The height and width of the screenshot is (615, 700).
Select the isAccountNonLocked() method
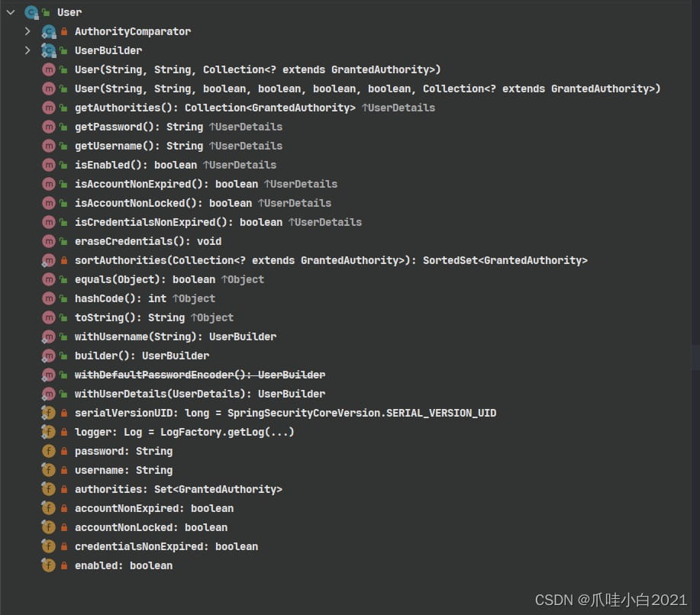coord(163,203)
